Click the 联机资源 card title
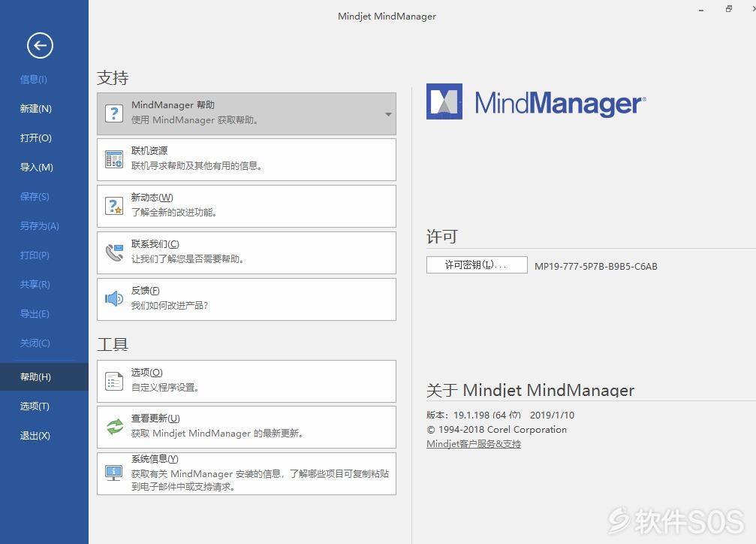Image resolution: width=756 pixels, height=544 pixels. (x=149, y=151)
